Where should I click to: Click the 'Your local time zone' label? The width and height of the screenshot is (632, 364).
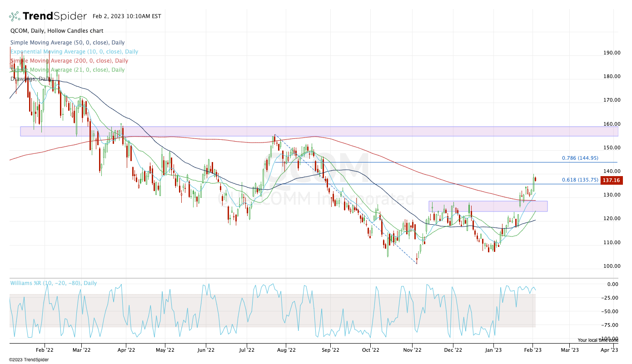tap(597, 340)
